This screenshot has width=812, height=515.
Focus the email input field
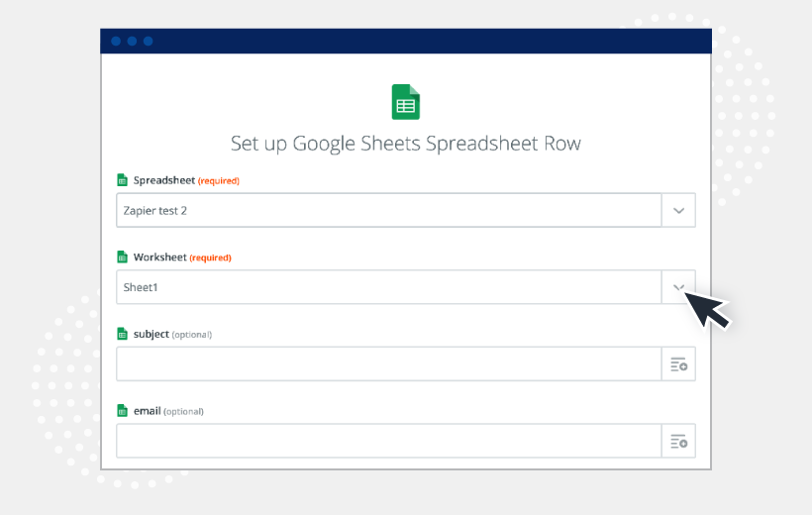pos(389,441)
